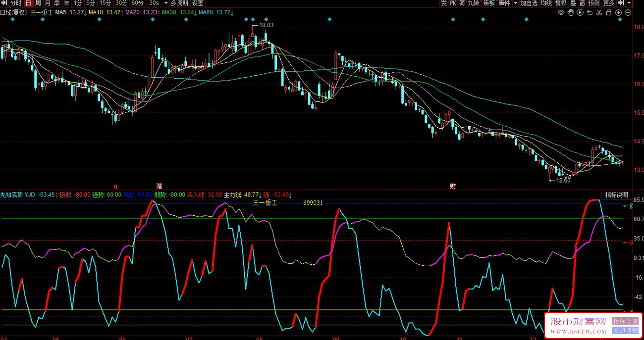This screenshot has width=644, height=340.
Task: Toggle the 均线 moving average lines
Action: coord(546,3)
